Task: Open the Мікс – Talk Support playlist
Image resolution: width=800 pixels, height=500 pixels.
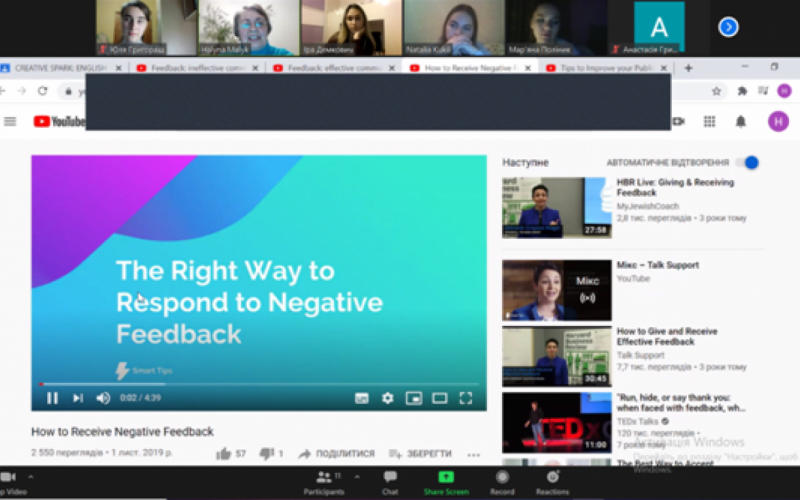Action: 658,265
